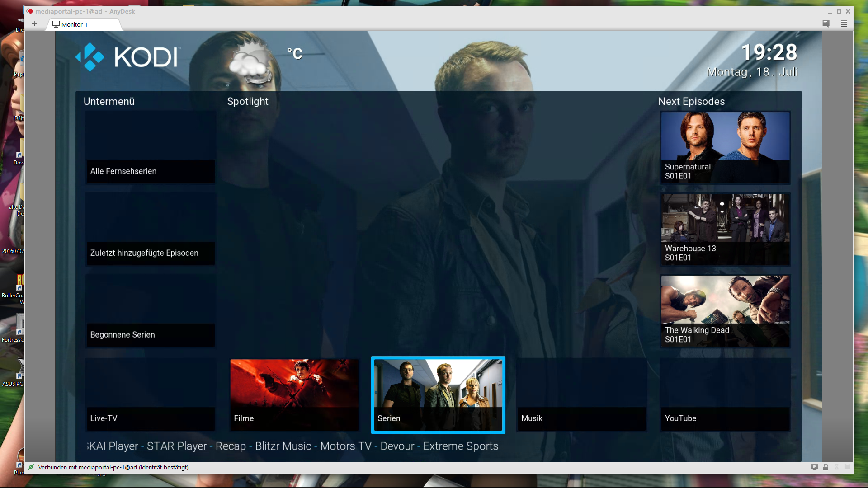This screenshot has height=488, width=868.
Task: Select the highlighted Serien tile
Action: coord(438,395)
